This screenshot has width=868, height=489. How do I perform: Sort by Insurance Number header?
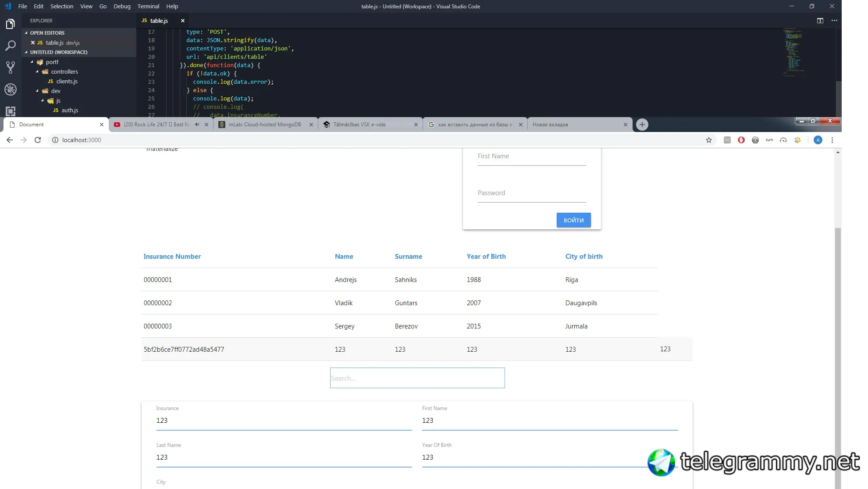[x=172, y=257]
